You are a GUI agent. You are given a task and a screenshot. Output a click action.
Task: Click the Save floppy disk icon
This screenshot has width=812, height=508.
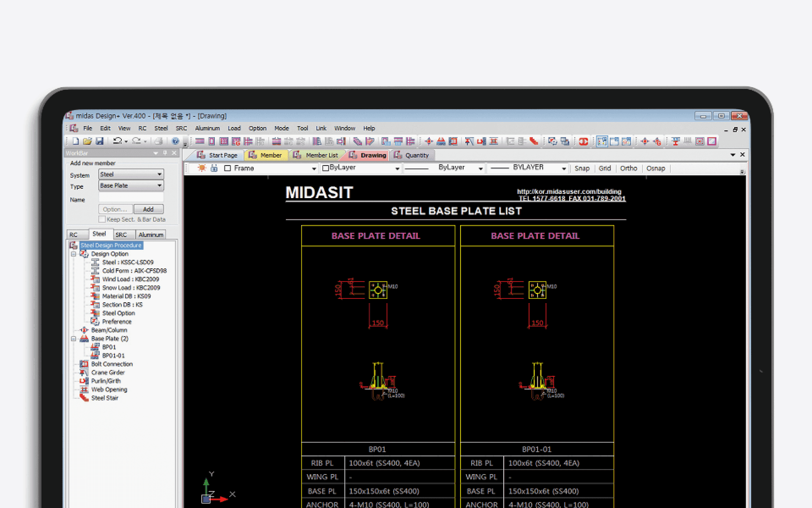click(x=99, y=141)
